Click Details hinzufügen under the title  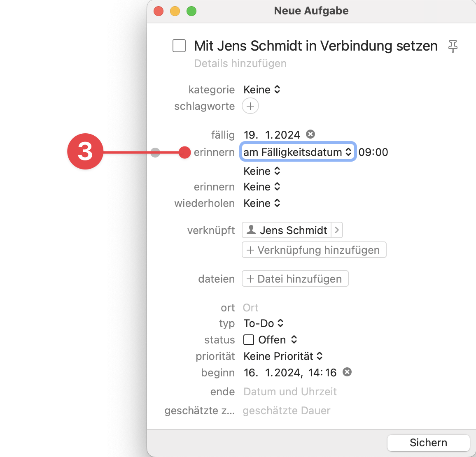240,63
